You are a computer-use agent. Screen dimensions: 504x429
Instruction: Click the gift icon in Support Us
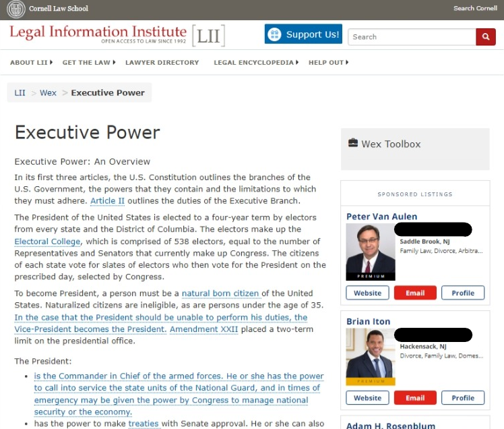274,34
